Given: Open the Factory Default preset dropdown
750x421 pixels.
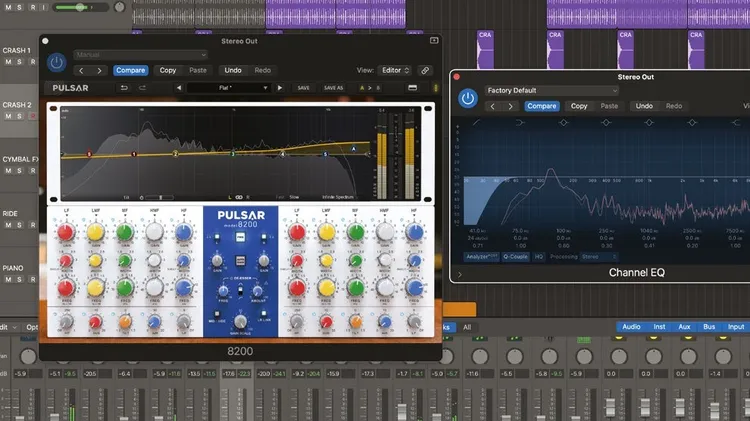Looking at the screenshot, I should tap(551, 90).
